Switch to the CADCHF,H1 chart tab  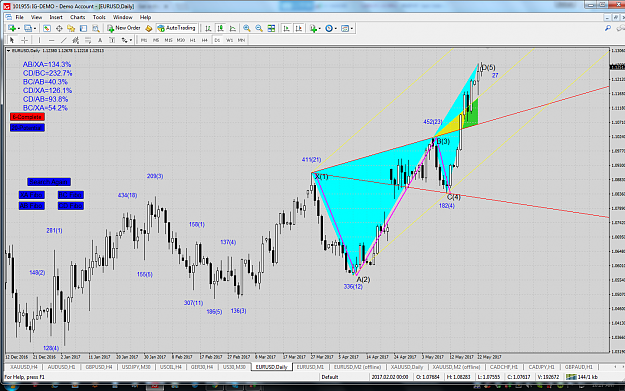[x=504, y=367]
